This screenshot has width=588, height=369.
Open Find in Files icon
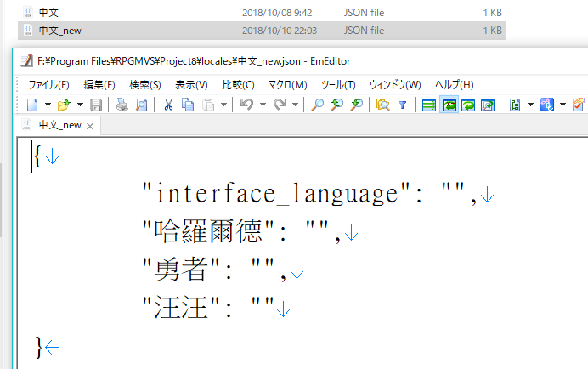(x=383, y=105)
